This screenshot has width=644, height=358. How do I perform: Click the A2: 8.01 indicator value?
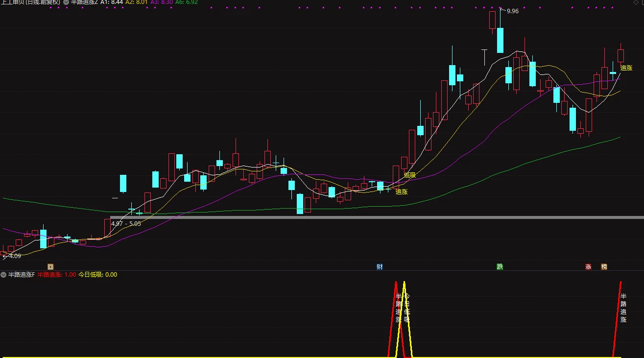[137, 2]
